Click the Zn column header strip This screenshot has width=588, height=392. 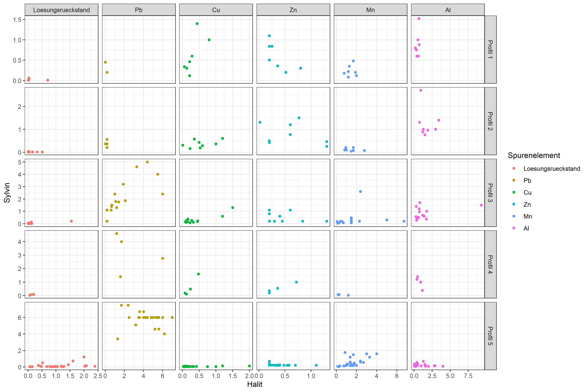(x=293, y=10)
